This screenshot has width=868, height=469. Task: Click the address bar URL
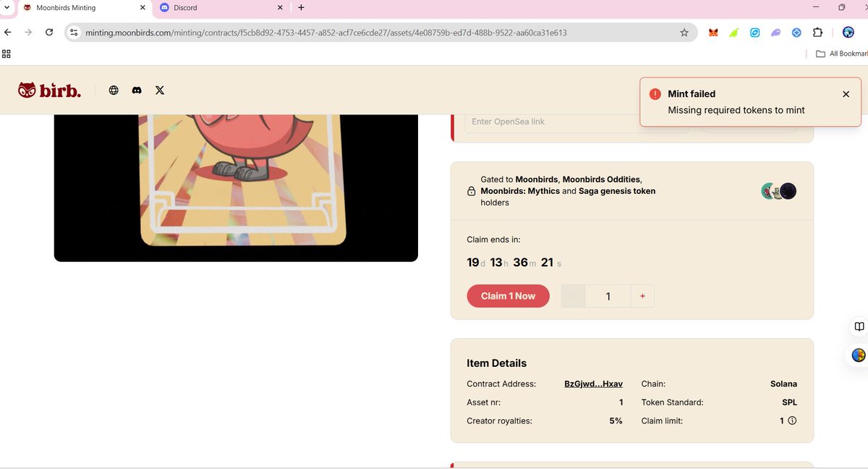click(325, 33)
